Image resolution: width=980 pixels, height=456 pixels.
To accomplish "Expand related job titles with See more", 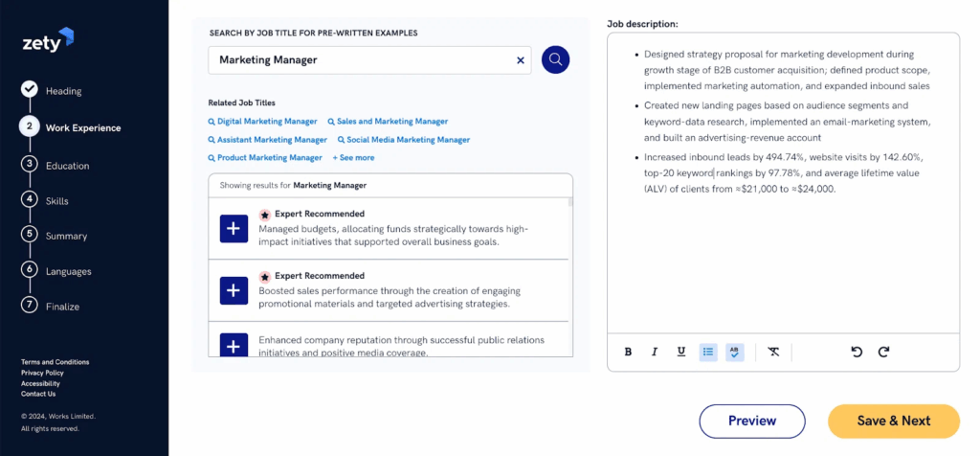I will 353,157.
